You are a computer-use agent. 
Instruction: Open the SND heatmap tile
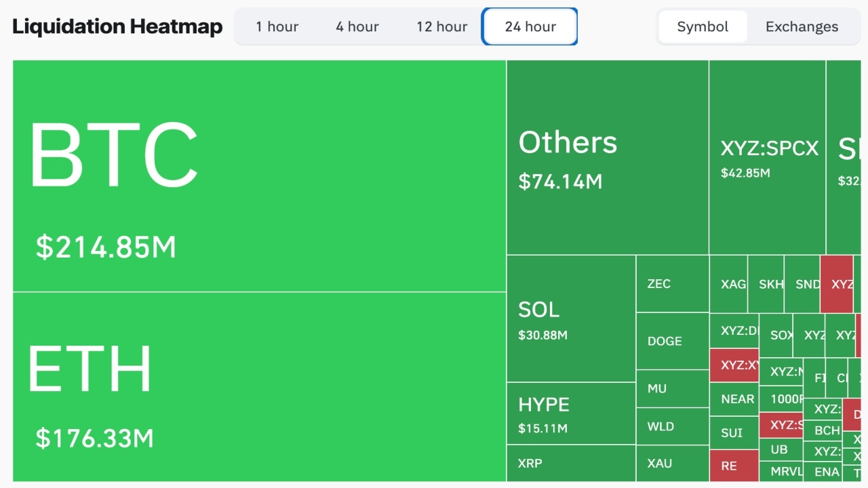tap(802, 284)
